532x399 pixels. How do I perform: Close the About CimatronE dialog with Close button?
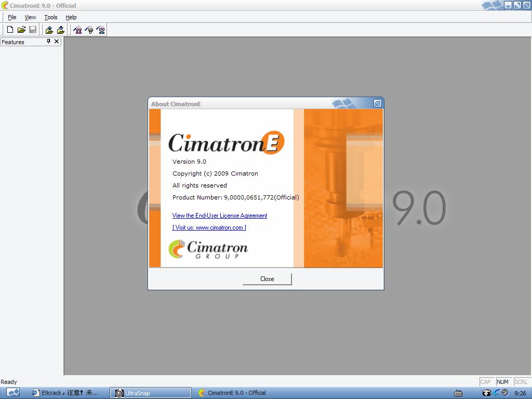(267, 279)
